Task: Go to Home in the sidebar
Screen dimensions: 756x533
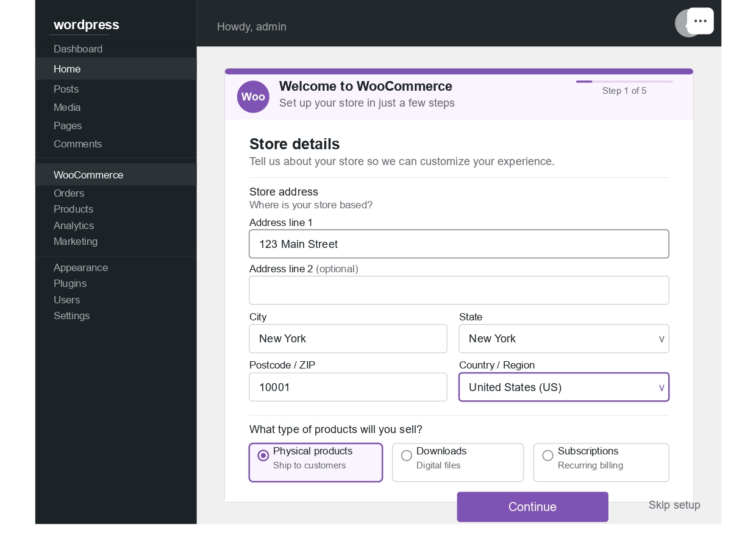Action: [116, 69]
